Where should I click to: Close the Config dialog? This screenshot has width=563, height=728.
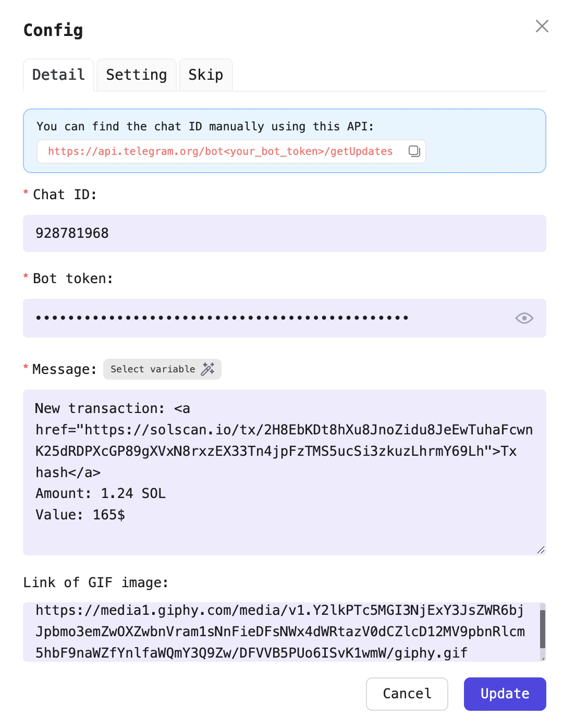(x=542, y=26)
